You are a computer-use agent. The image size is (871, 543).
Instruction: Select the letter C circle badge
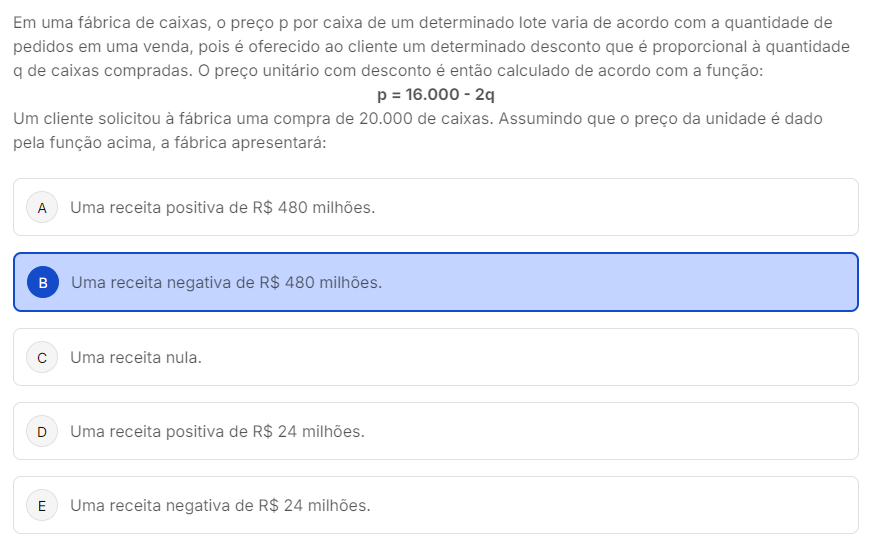pos(42,357)
